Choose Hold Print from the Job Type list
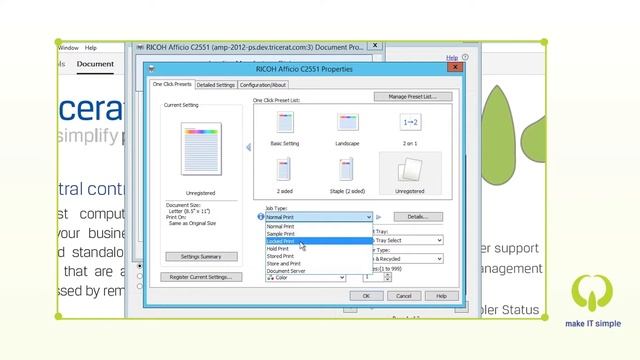This screenshot has width=640, height=360. coord(319,249)
